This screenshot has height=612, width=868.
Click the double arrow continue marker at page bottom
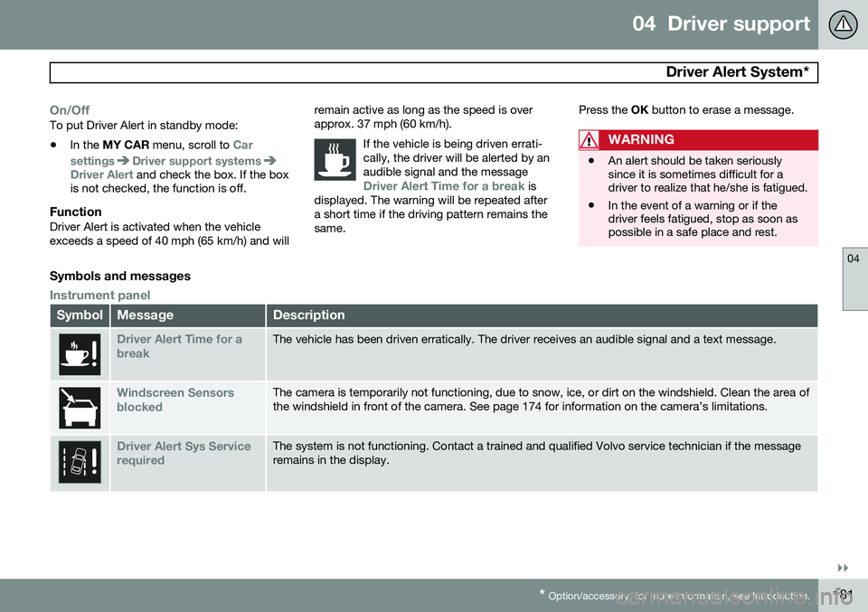click(843, 569)
